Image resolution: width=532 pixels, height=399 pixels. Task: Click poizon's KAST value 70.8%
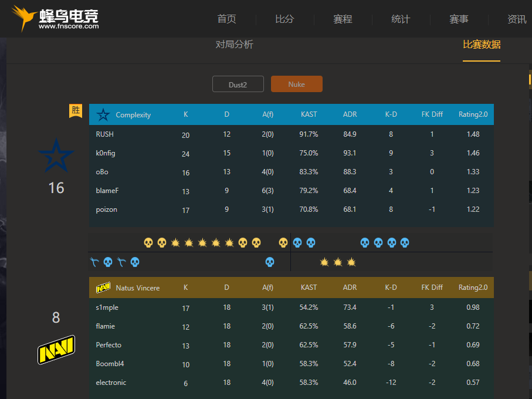309,209
